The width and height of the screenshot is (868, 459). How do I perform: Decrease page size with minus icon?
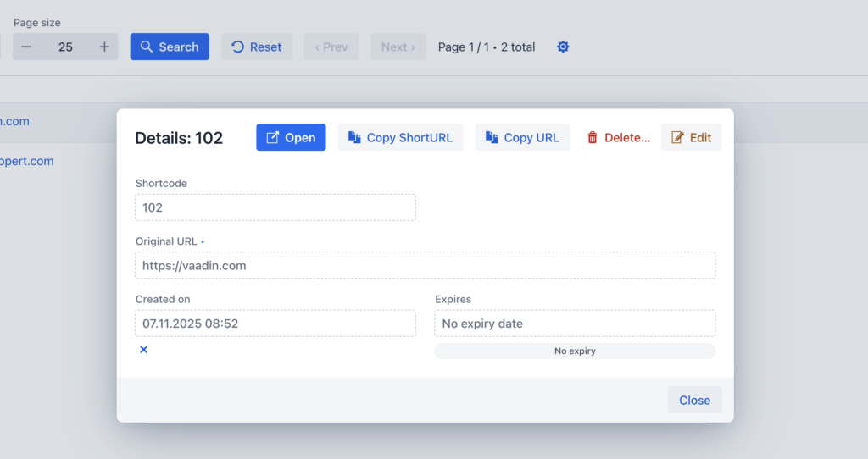[x=26, y=47]
